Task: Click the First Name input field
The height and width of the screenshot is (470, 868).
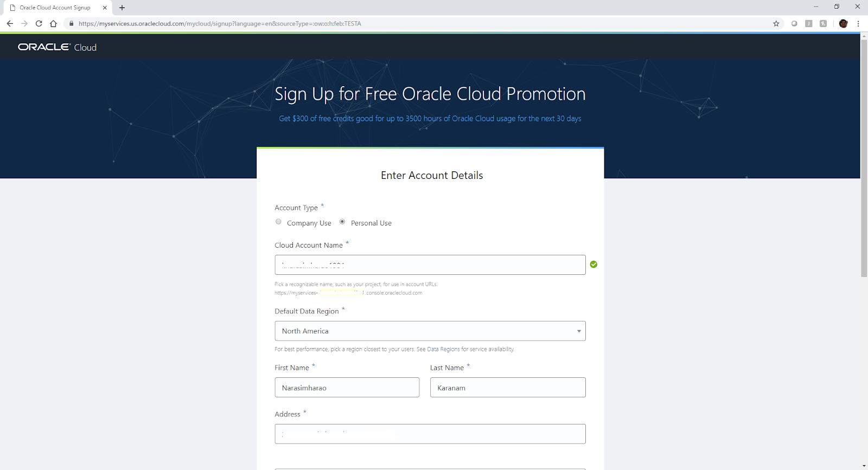Action: 347,388
